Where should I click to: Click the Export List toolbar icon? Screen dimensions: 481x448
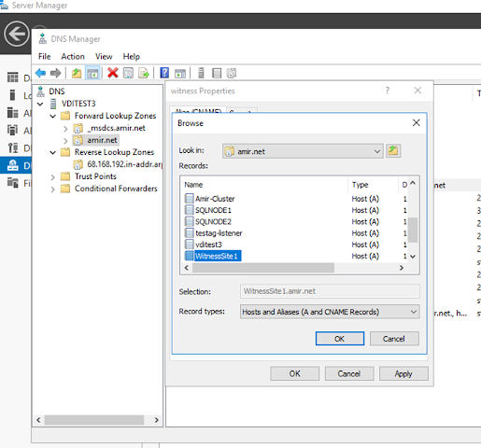pyautogui.click(x=144, y=73)
